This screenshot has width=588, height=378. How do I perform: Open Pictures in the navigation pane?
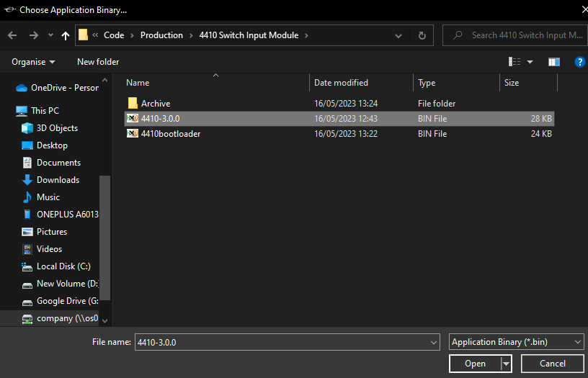[44, 232]
